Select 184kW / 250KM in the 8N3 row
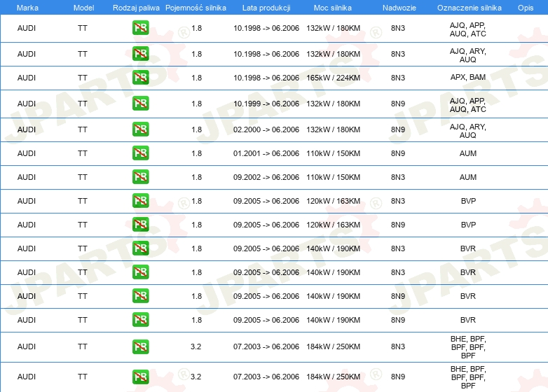The image size is (548, 392). tap(333, 346)
